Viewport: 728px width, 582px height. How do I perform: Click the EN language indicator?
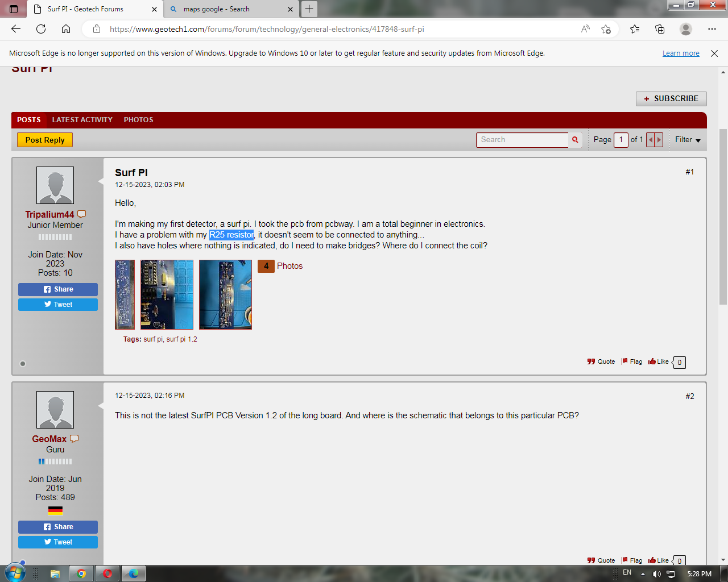click(627, 572)
